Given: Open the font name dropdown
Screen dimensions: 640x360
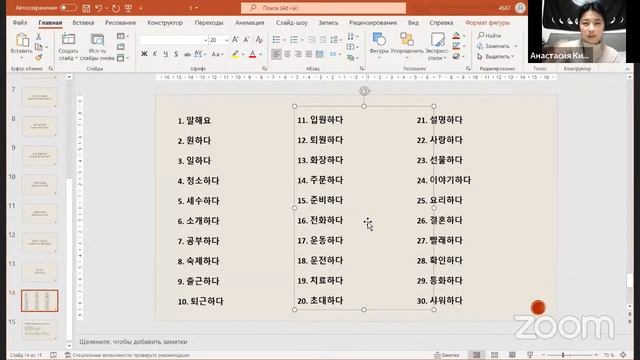Looking at the screenshot, I should point(205,40).
